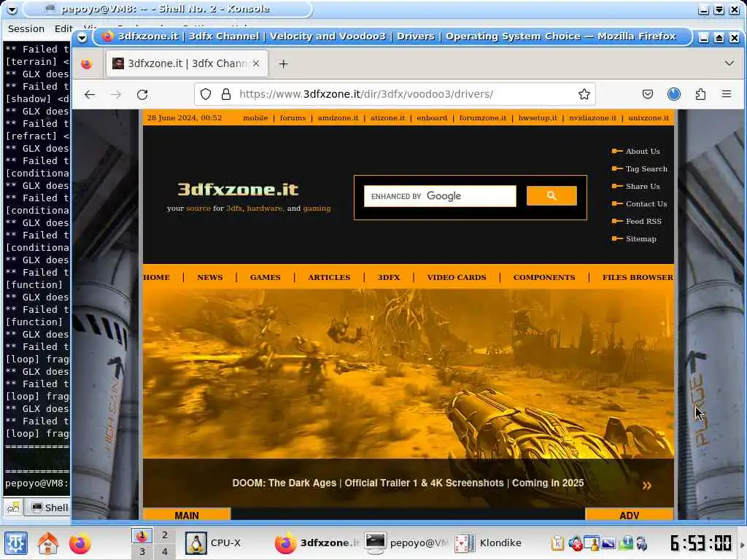Open the HOME navigation menu item
This screenshot has height=560, width=747.
156,278
